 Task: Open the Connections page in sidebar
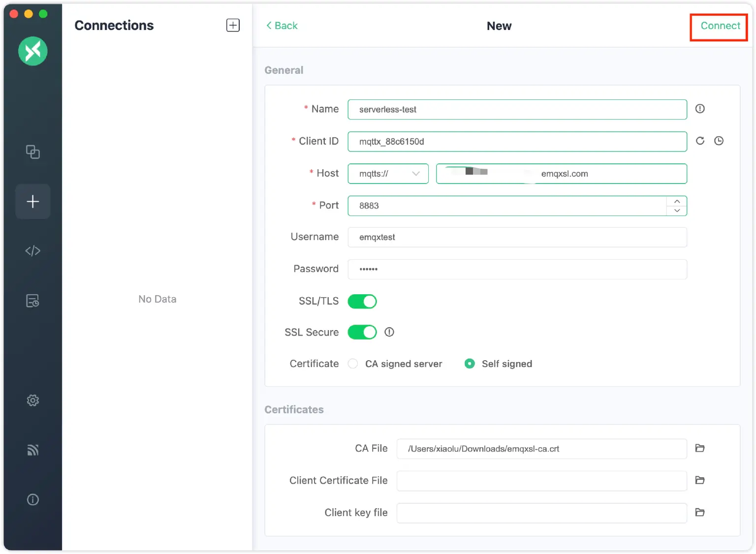point(32,152)
